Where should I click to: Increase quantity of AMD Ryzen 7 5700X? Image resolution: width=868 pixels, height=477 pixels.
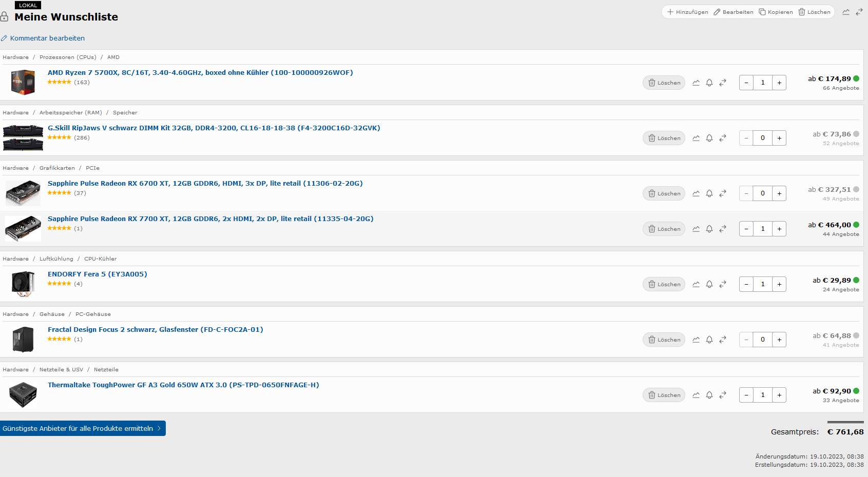(779, 83)
